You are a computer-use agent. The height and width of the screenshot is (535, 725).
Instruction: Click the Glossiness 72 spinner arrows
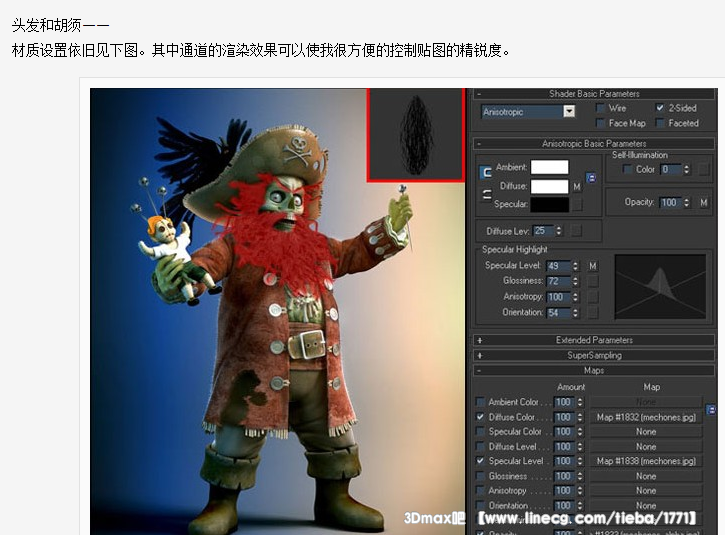click(575, 281)
